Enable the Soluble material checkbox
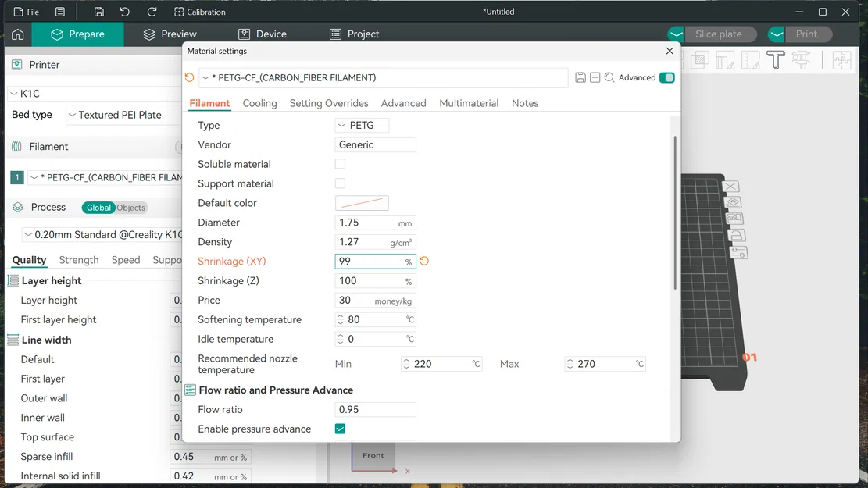This screenshot has width=868, height=488. tap(340, 164)
